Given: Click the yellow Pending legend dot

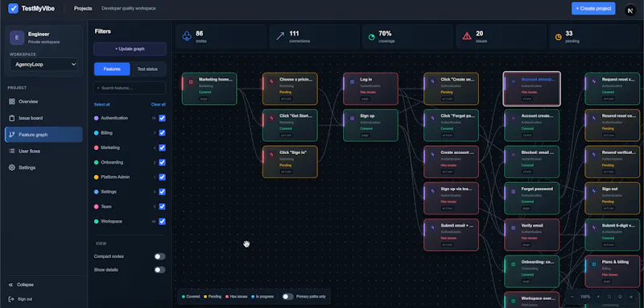Looking at the screenshot, I should click(205, 297).
